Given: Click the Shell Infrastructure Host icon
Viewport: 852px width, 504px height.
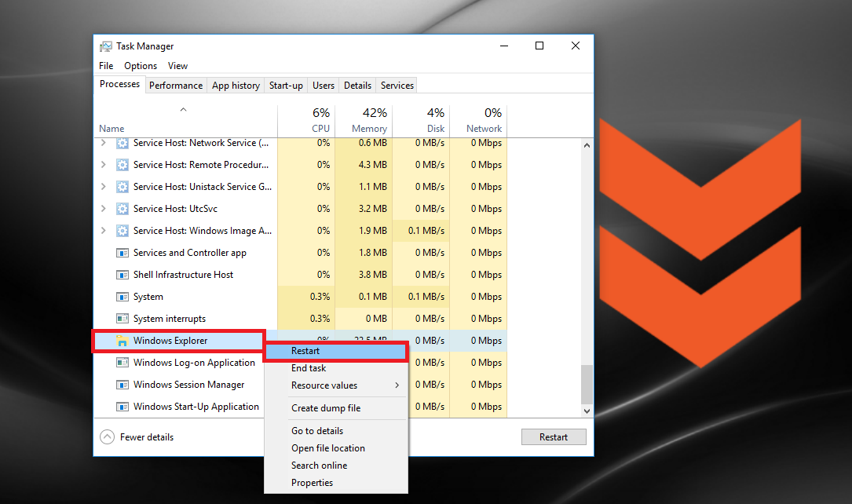Looking at the screenshot, I should [x=122, y=275].
